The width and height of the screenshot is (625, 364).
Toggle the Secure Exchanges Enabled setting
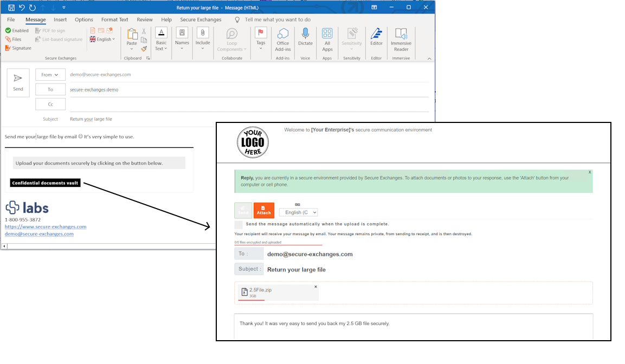(x=7, y=30)
